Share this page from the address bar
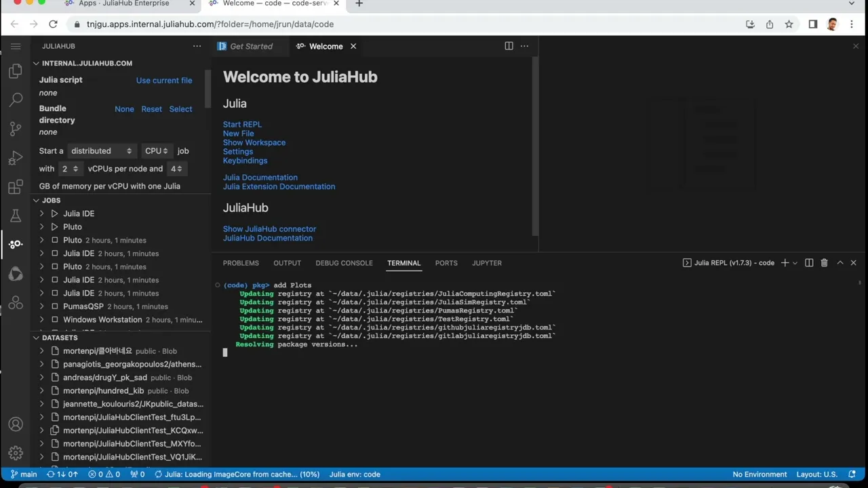This screenshot has height=488, width=868. tap(770, 24)
